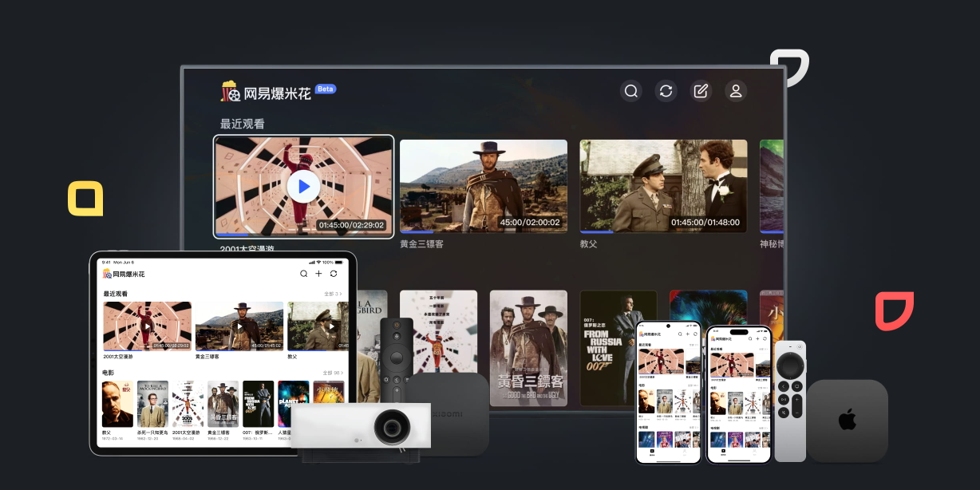980x490 pixels.
Task: Tap the refresh icon on the iPad app
Action: [334, 274]
